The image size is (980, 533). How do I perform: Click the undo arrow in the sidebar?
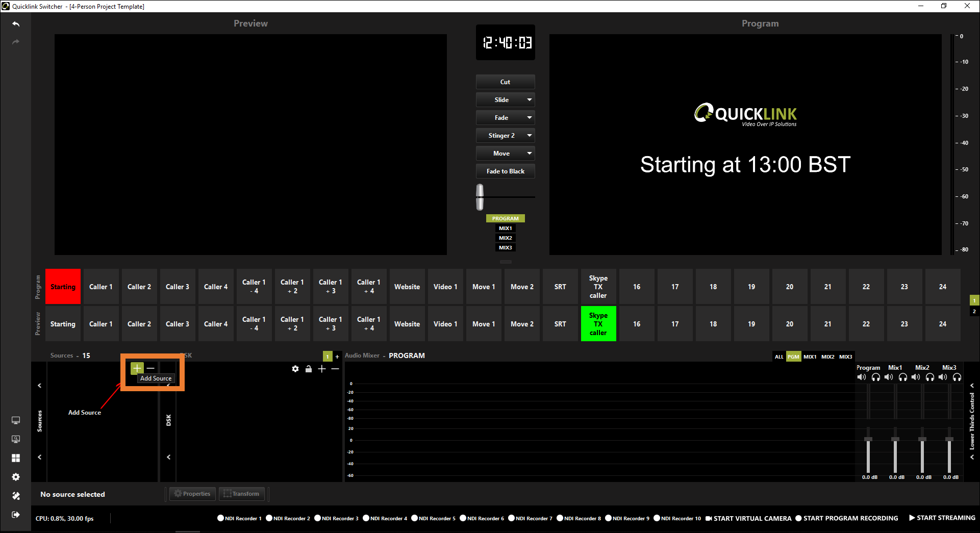coord(16,24)
